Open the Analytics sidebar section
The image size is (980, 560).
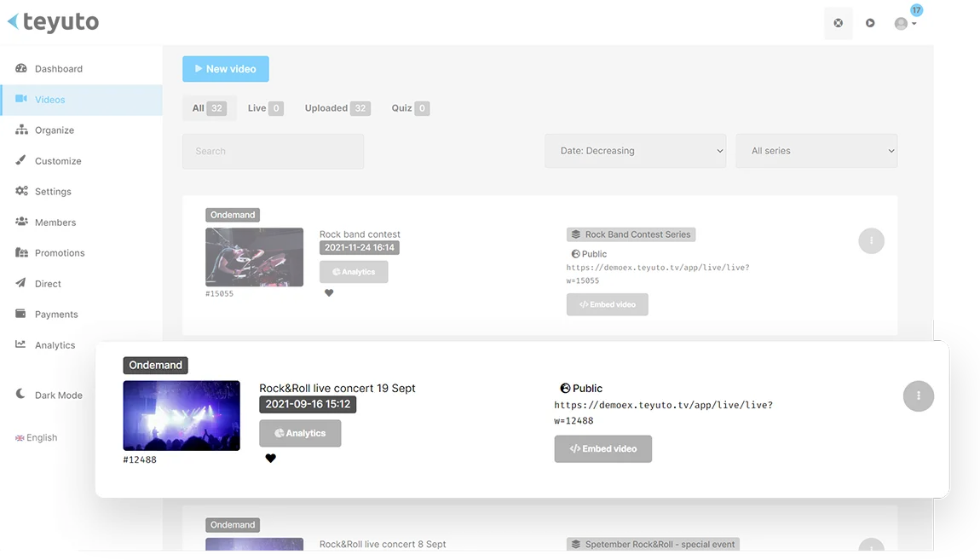click(54, 344)
